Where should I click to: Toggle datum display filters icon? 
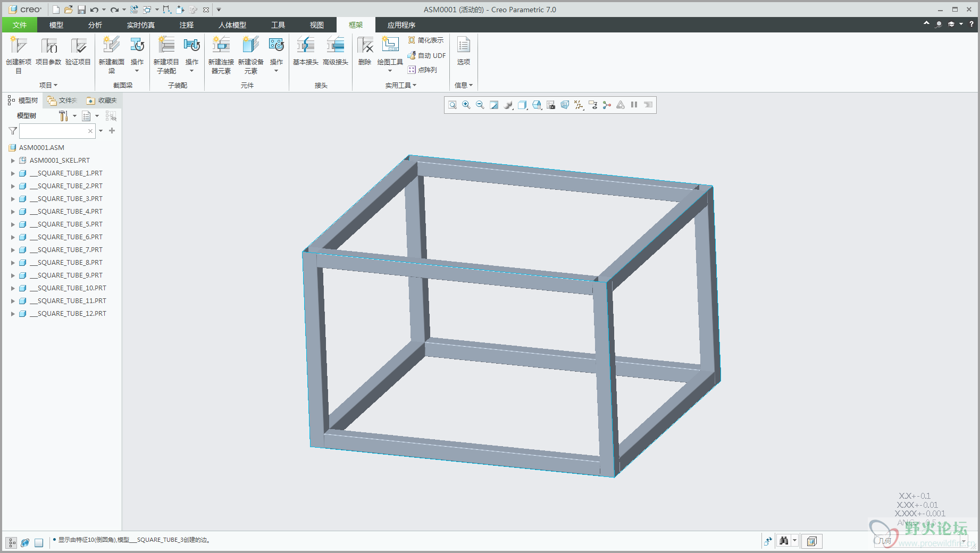pos(579,105)
